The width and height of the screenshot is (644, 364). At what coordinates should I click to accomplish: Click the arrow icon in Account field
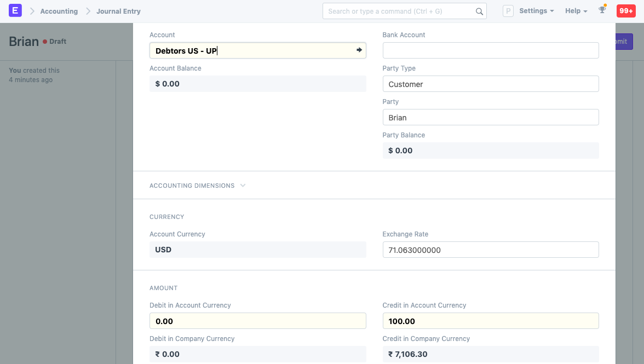359,50
